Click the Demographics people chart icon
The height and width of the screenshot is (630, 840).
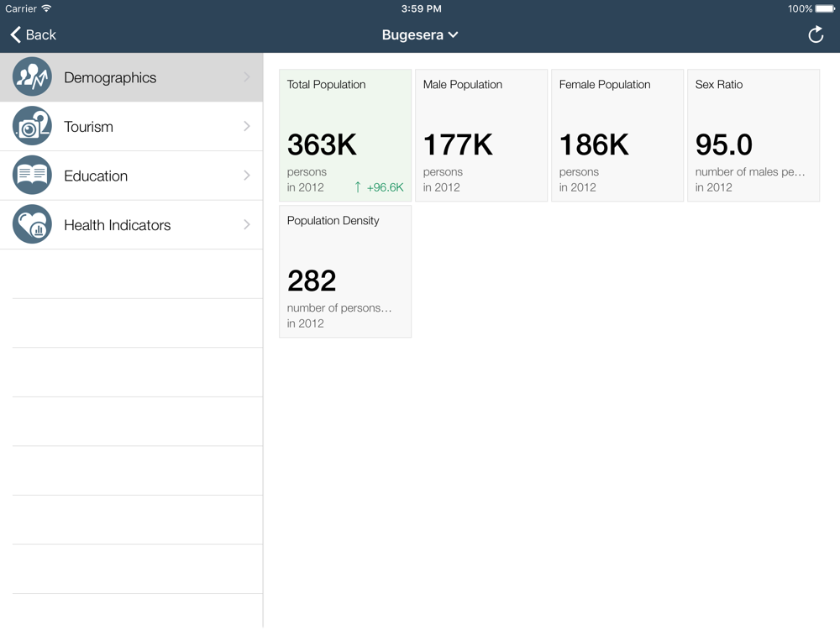(x=32, y=77)
